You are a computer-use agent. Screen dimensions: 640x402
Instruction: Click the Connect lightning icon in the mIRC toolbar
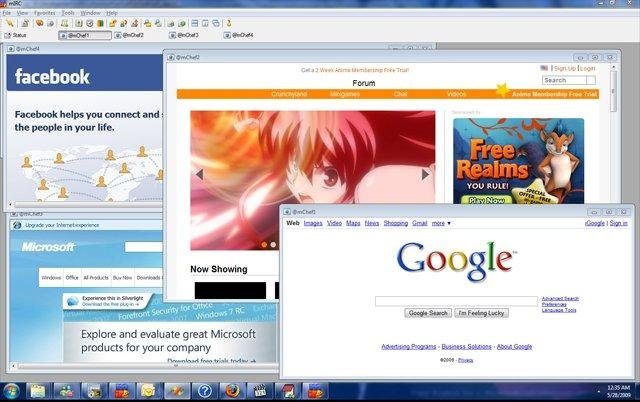(x=10, y=23)
